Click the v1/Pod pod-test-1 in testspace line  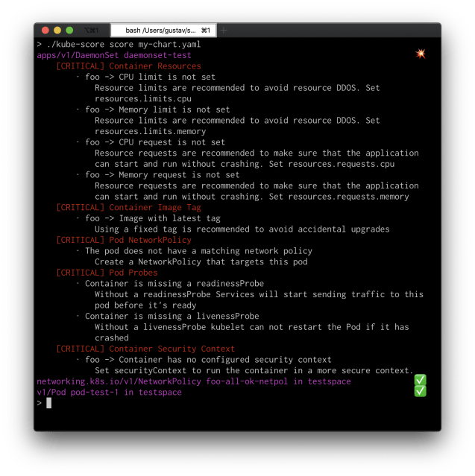tap(109, 393)
